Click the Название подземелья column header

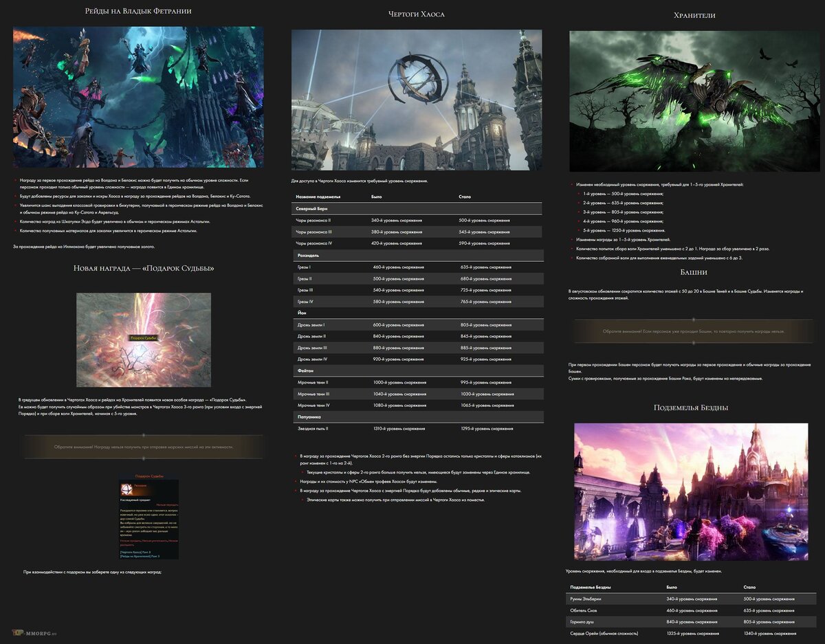point(318,197)
